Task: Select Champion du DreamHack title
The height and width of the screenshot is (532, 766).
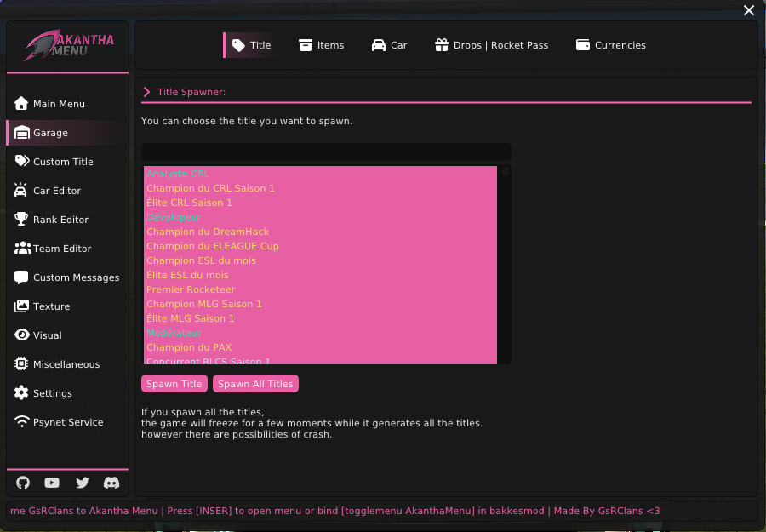Action: (208, 232)
